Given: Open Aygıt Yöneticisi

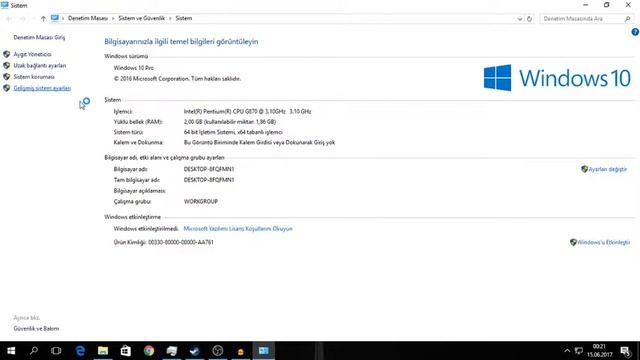Looking at the screenshot, I should (x=32, y=54).
